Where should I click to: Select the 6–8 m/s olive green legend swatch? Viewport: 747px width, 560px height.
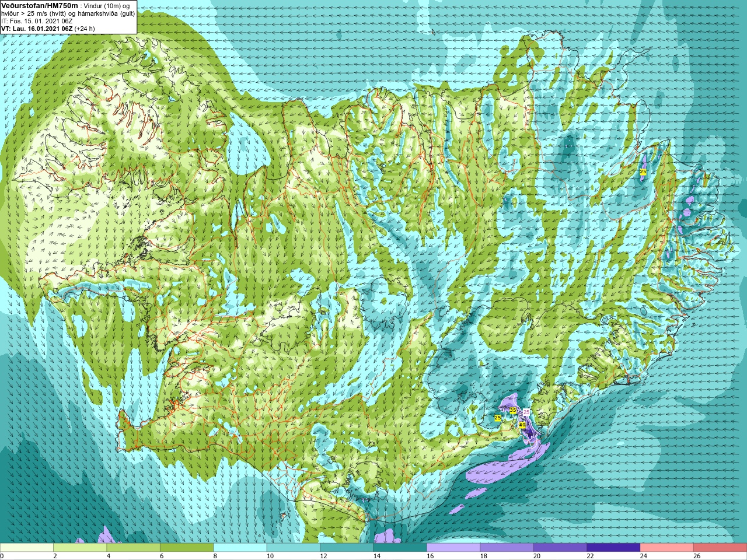click(187, 548)
